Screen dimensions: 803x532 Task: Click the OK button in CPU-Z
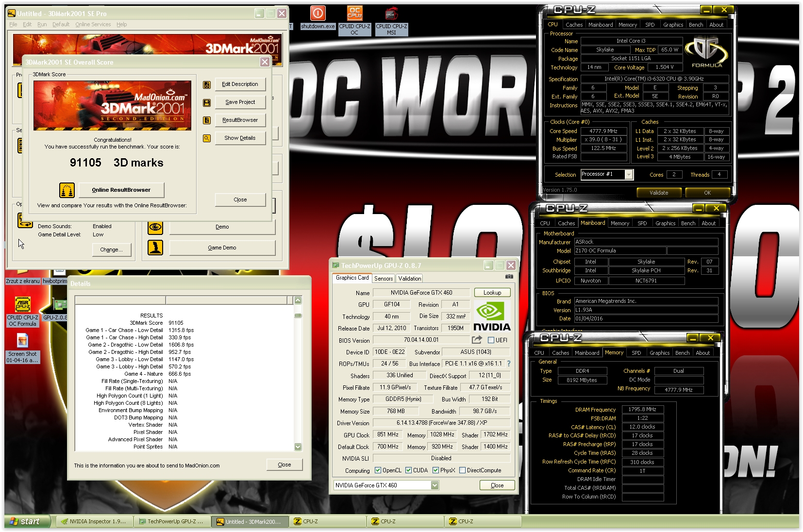point(707,193)
